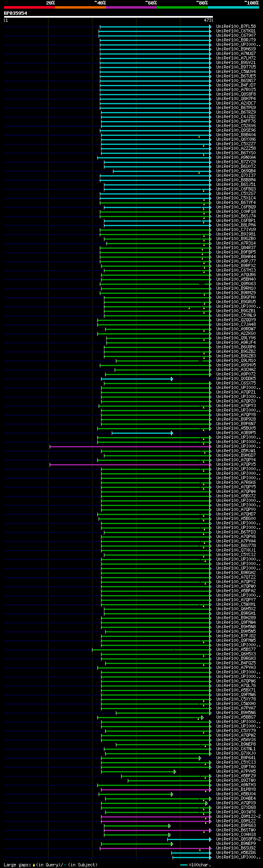Click the green ~80% identity legend segment

click(182, 7)
